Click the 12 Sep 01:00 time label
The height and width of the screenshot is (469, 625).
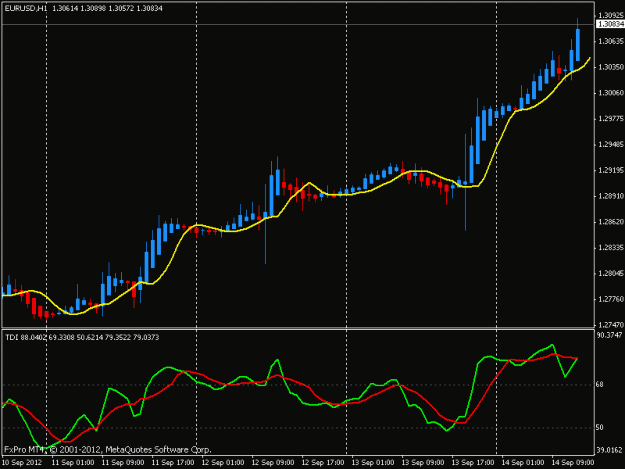click(x=223, y=463)
